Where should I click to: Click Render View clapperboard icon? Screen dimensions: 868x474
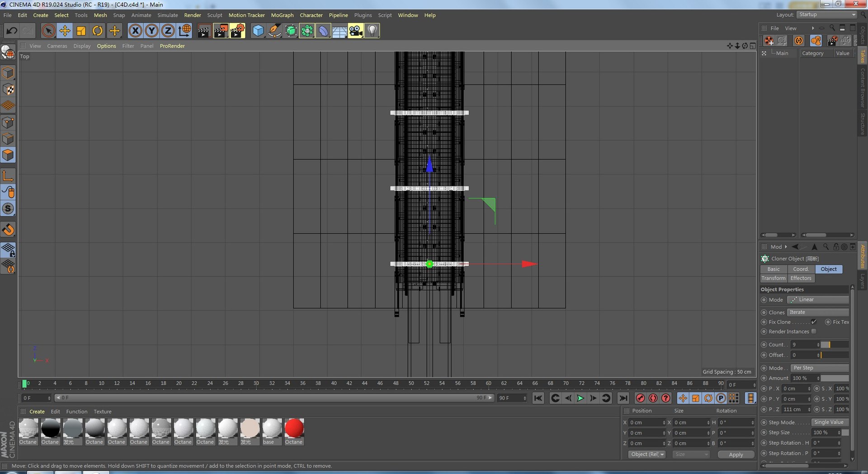[x=204, y=31]
